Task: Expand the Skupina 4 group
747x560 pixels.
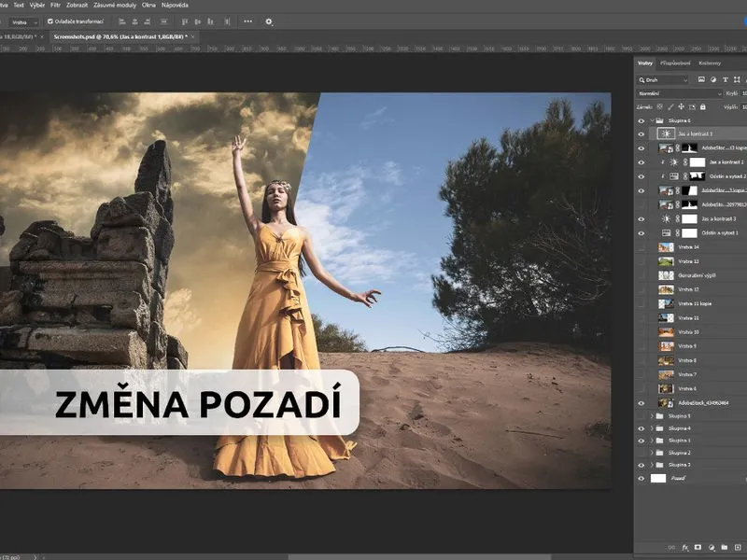Action: point(652,428)
